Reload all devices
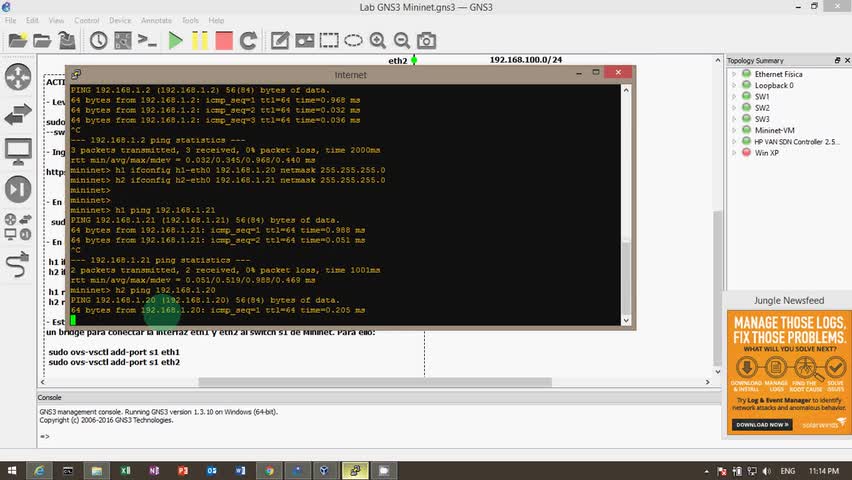 248,40
